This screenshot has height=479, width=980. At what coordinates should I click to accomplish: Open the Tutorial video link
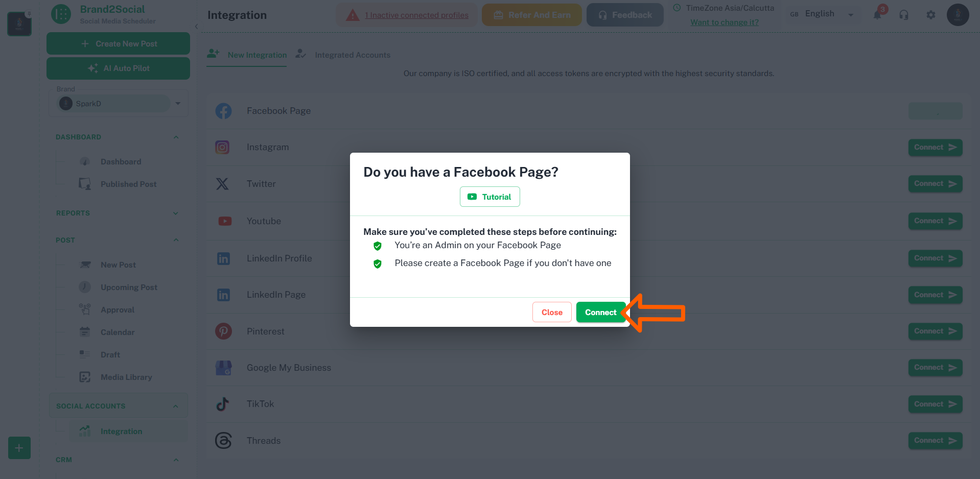tap(489, 197)
